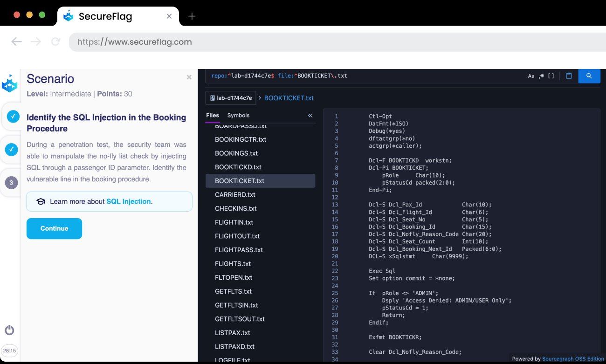Image resolution: width=606 pixels, height=364 pixels.
Task: Click the search query input field
Action: point(366,76)
